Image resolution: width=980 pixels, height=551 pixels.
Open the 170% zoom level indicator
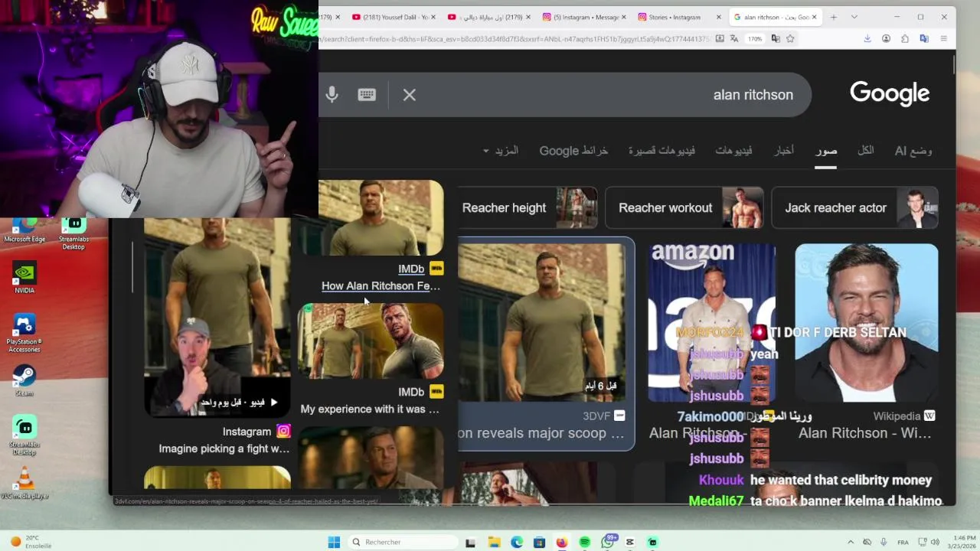(x=755, y=39)
